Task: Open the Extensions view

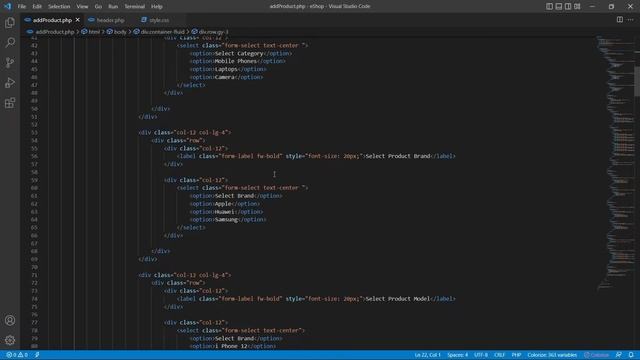Action: [10, 103]
